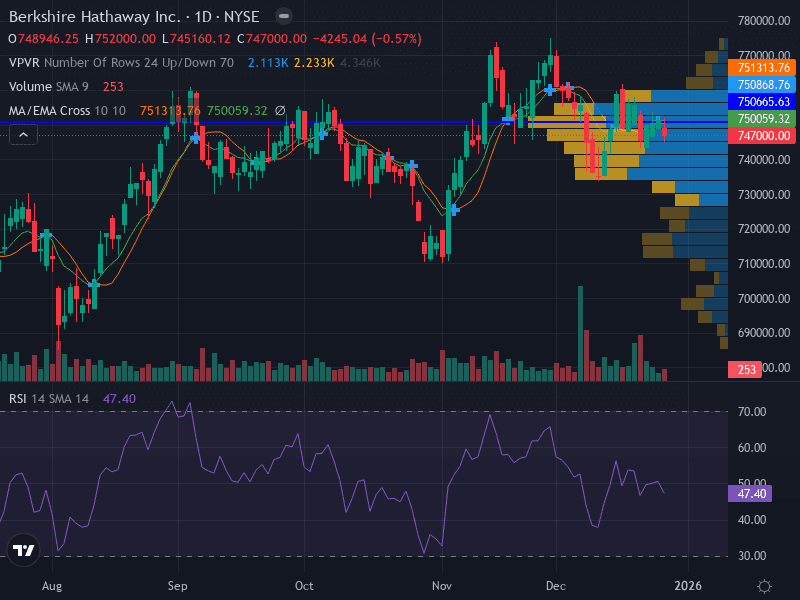Click the 47.40 RSI value label
The width and height of the screenshot is (800, 600).
(x=750, y=493)
